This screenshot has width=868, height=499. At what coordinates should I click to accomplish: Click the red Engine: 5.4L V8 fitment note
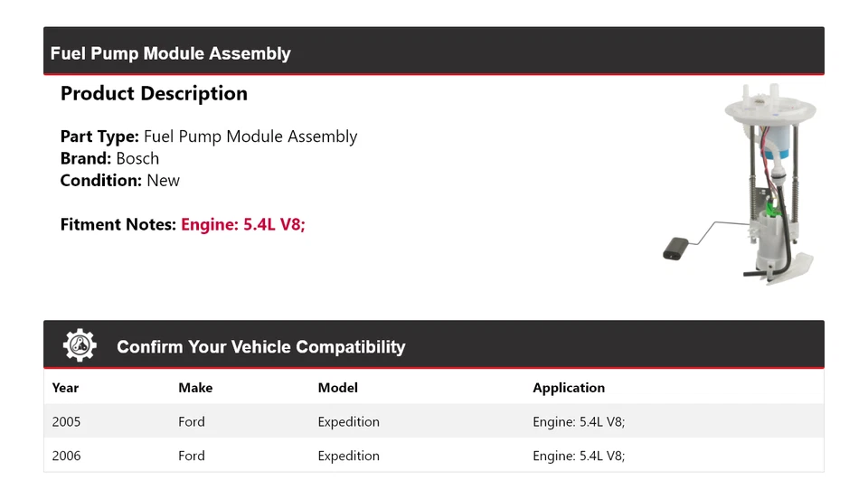243,224
